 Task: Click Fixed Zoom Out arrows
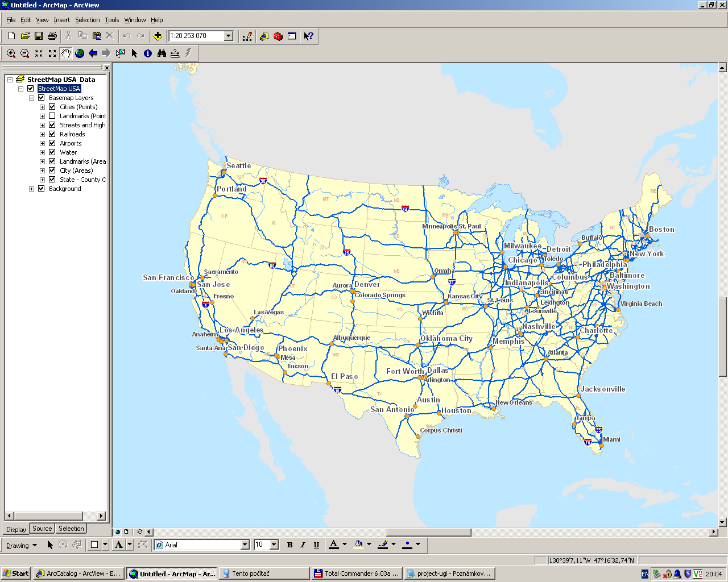click(52, 53)
